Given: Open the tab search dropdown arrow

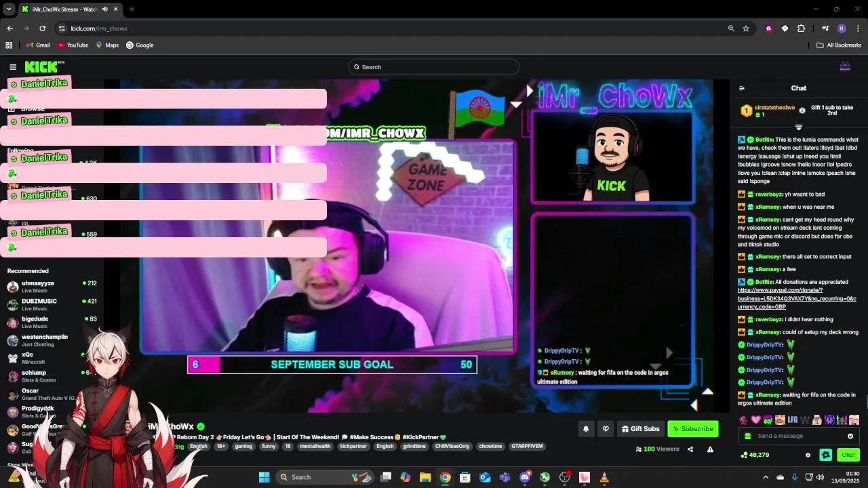Looking at the screenshot, I should pyautogui.click(x=9, y=9).
